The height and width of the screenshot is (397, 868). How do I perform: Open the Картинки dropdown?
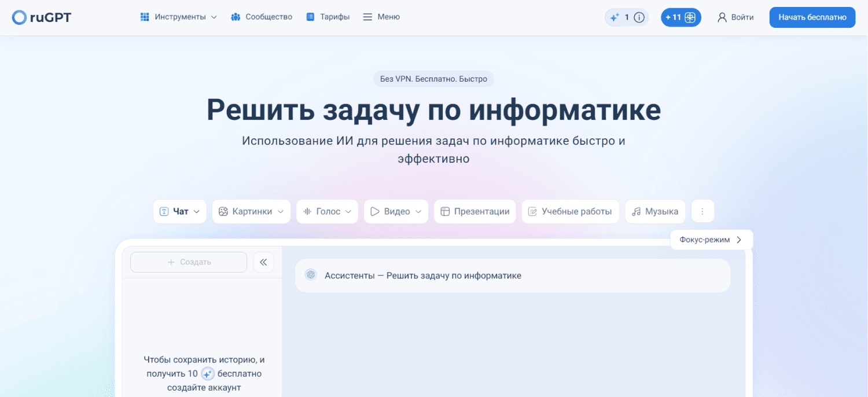[251, 212]
